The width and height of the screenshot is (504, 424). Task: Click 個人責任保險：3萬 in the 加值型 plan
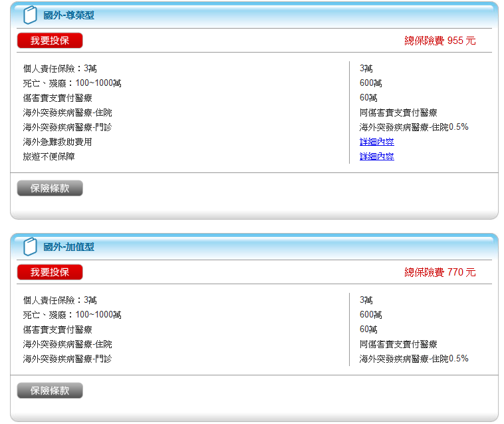click(x=60, y=300)
